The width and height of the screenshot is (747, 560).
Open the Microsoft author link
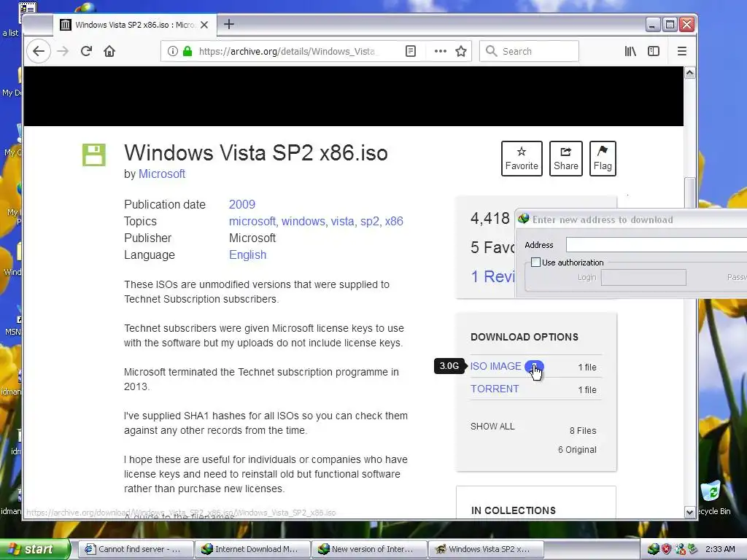[x=161, y=174]
